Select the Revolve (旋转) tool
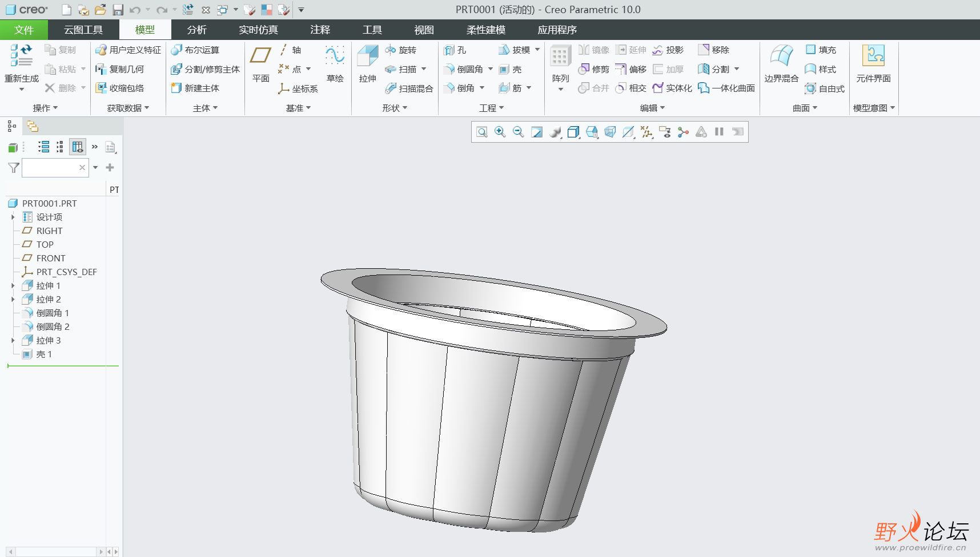Screen dimensions: 980x557 pyautogui.click(x=401, y=50)
